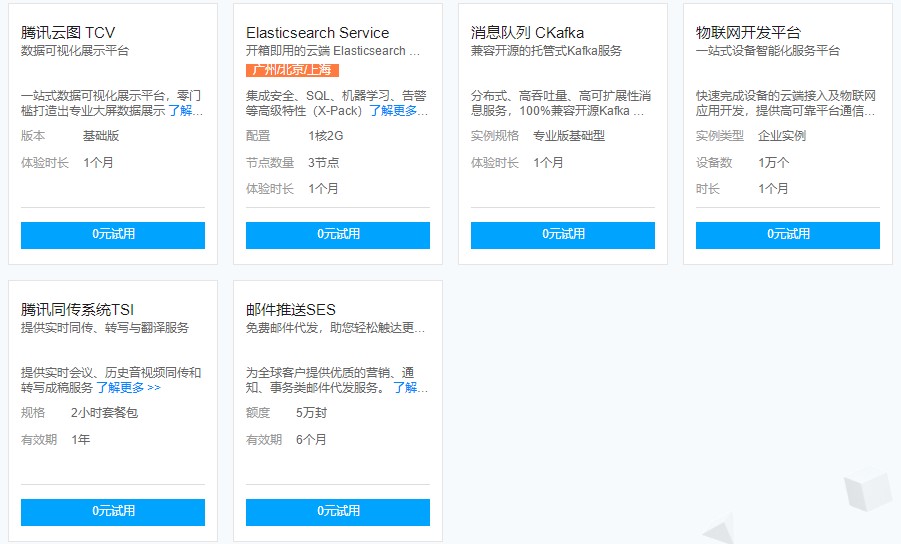This screenshot has height=544, width=901.
Task: Click the 设备数 label
Action: click(714, 163)
